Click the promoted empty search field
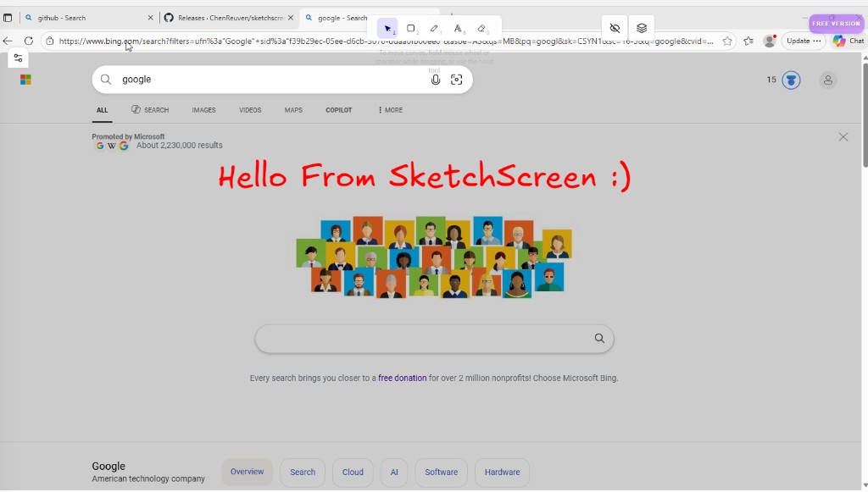The height and width of the screenshot is (492, 868). point(435,339)
